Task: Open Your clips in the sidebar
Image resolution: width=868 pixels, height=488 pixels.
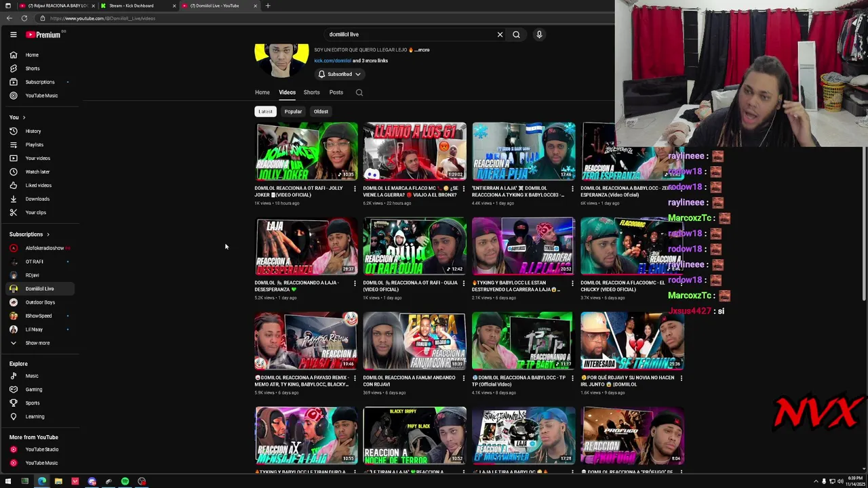Action: coord(35,212)
